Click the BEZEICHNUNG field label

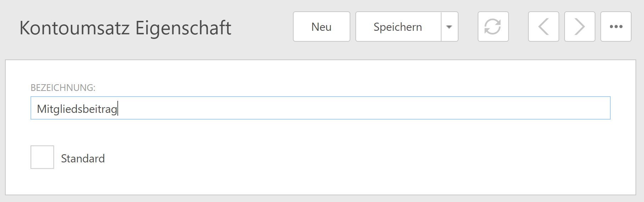click(x=63, y=88)
